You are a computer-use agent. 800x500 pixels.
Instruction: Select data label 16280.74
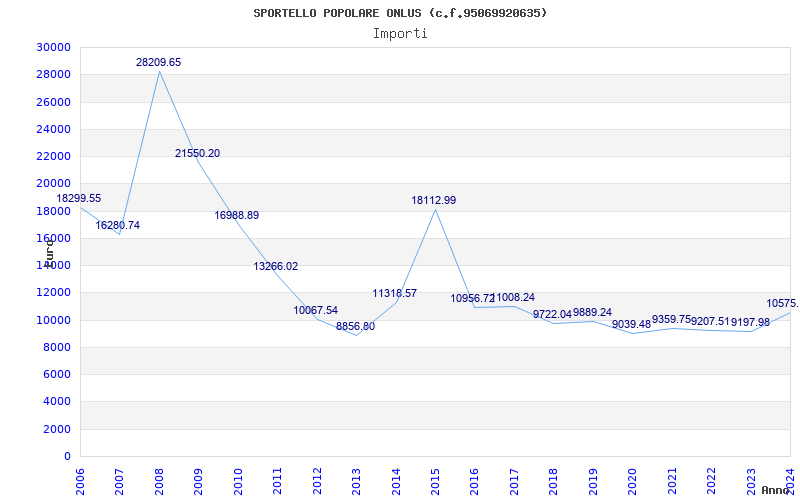pyautogui.click(x=117, y=226)
